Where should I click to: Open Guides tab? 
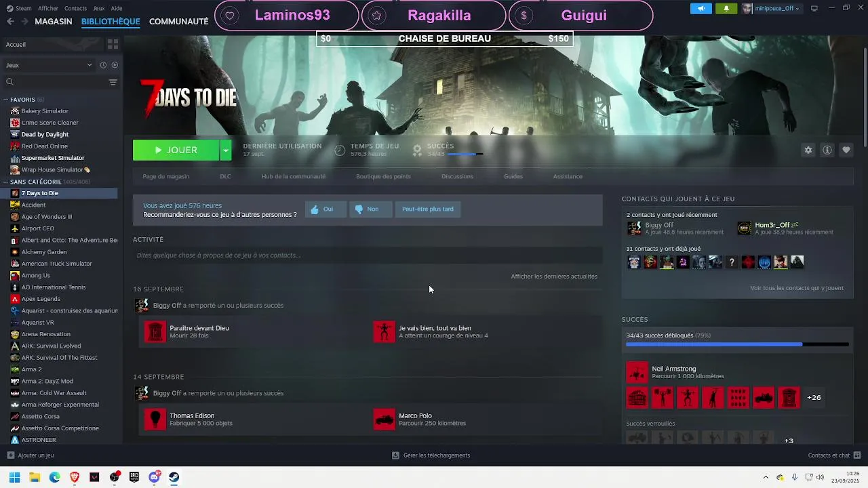click(x=513, y=176)
